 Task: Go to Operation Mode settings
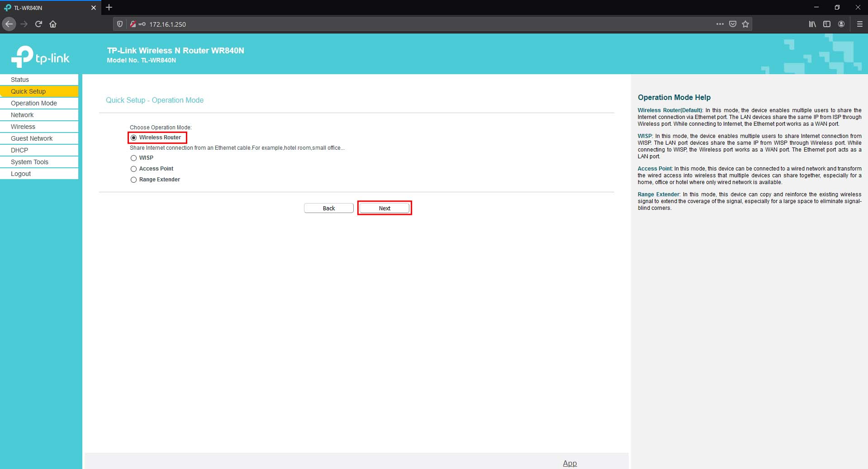click(x=39, y=103)
